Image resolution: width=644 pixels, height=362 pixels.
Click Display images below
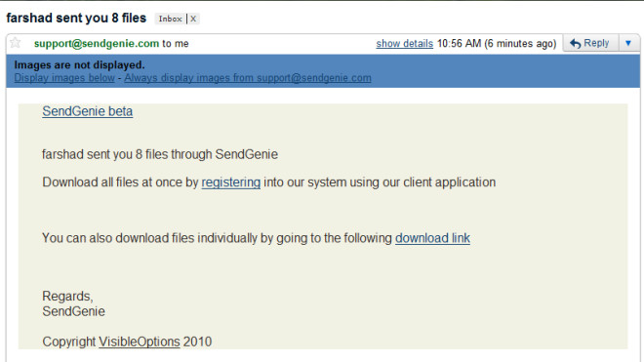pos(64,78)
